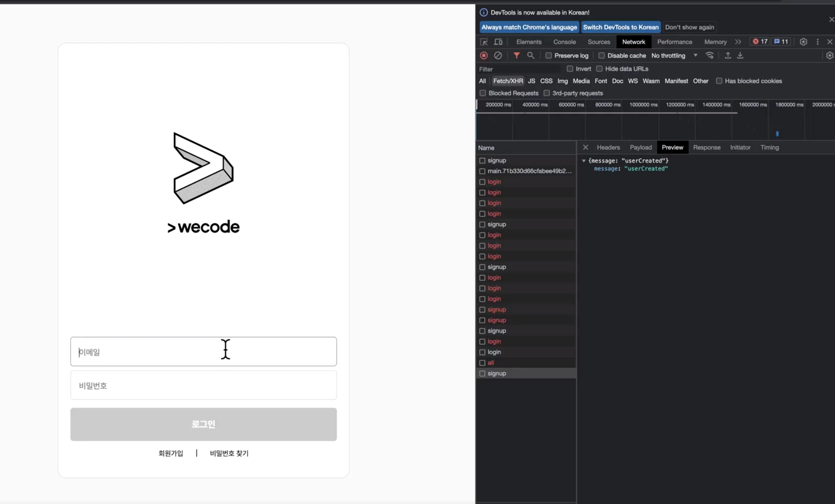Toggle the red filter funnel icon
Viewport: 835px width, 504px height.
pyautogui.click(x=517, y=56)
